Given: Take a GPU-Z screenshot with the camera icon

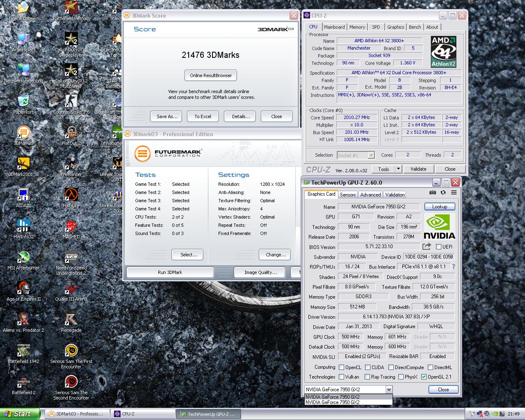Looking at the screenshot, I should (433, 192).
